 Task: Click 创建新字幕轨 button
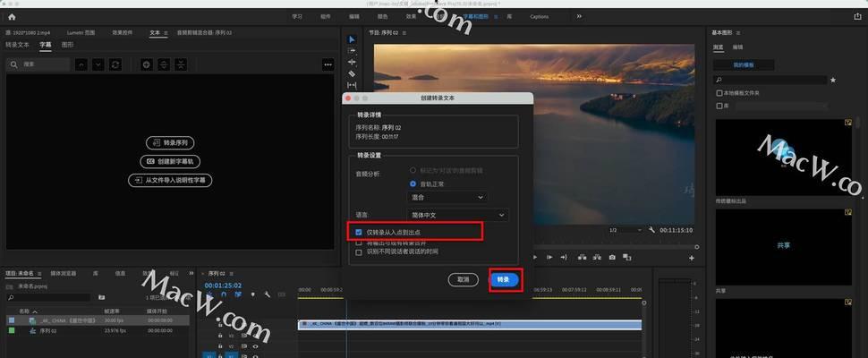(170, 162)
